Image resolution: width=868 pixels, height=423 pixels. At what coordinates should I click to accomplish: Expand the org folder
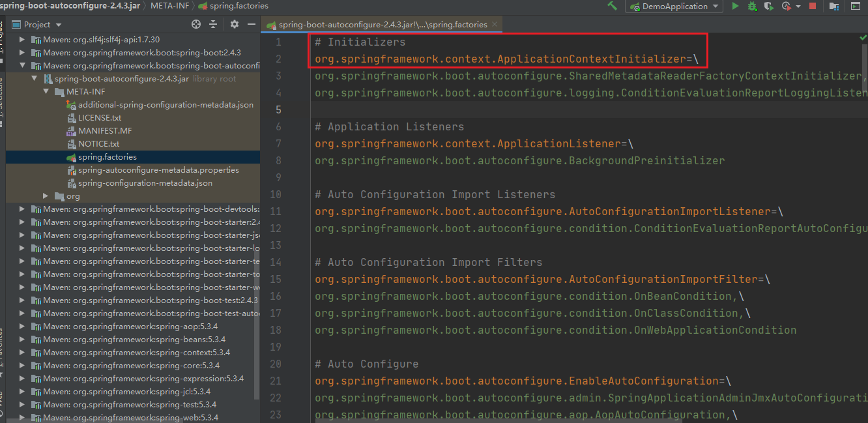coord(46,196)
